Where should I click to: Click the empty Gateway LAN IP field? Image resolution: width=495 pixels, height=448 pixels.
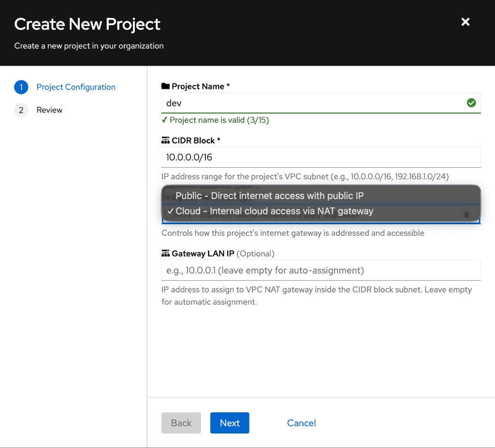(x=320, y=270)
